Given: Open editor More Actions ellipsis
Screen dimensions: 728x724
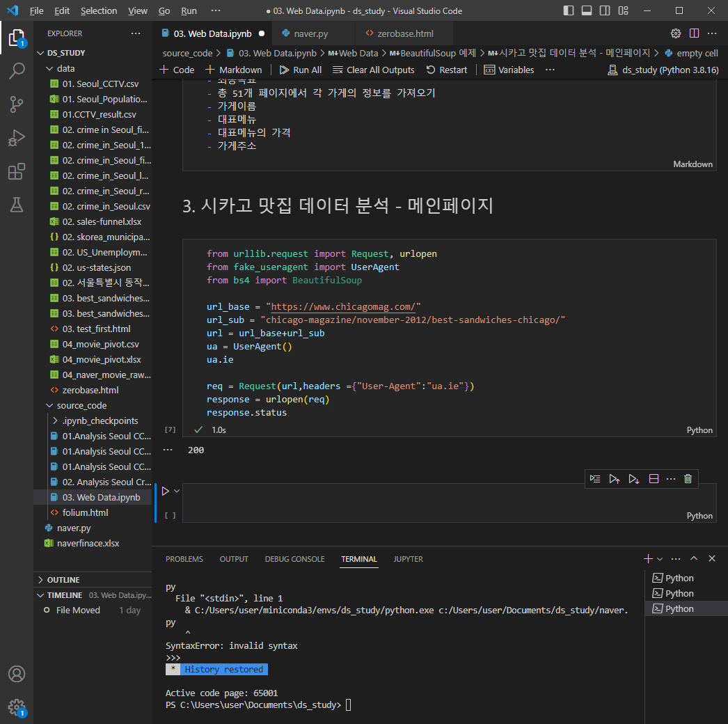Looking at the screenshot, I should (x=712, y=33).
